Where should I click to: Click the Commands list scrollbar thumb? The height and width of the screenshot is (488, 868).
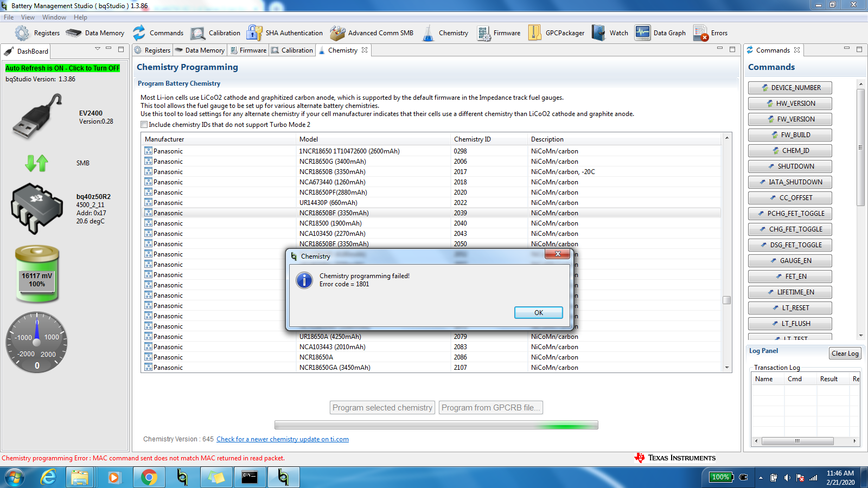tap(860, 147)
